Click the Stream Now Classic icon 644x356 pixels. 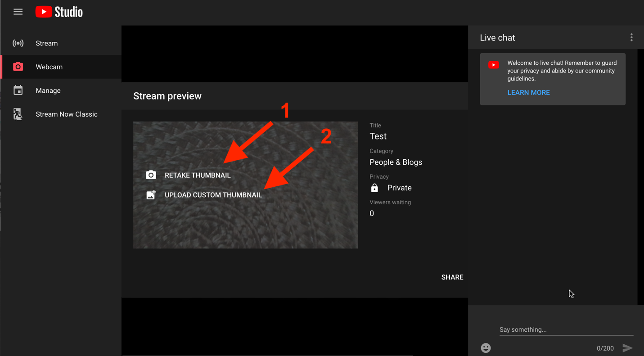click(x=18, y=114)
